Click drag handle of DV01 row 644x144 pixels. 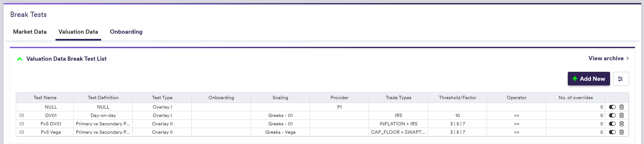click(x=22, y=116)
